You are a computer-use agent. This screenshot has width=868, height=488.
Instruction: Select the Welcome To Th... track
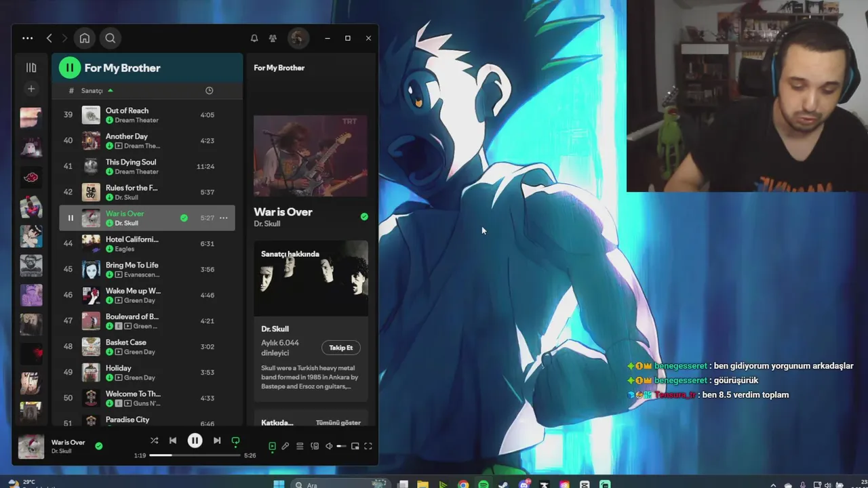coord(147,399)
